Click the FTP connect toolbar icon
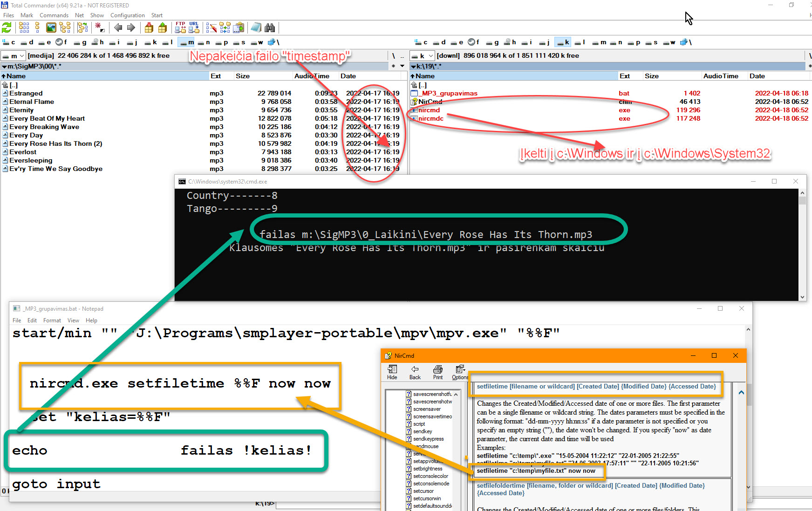This screenshot has height=511, width=812. [180, 28]
